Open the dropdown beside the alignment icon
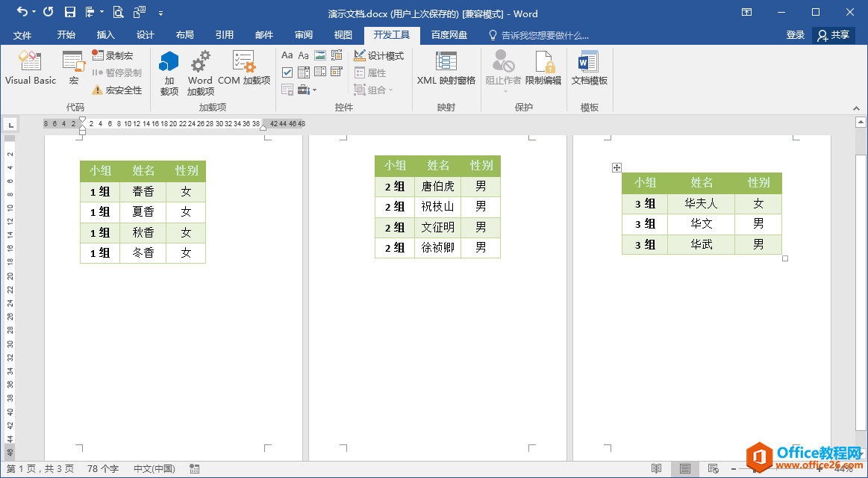Screen dimensions: 868x478 [102, 12]
